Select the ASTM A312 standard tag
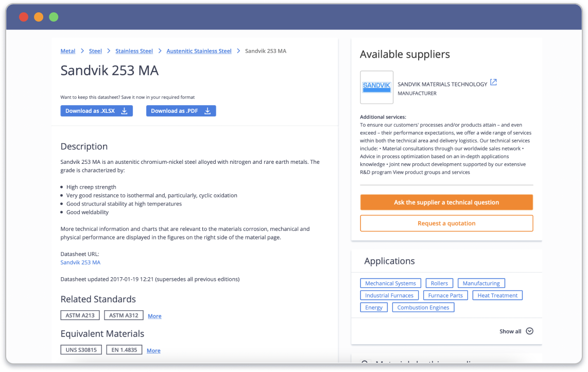 click(x=124, y=315)
